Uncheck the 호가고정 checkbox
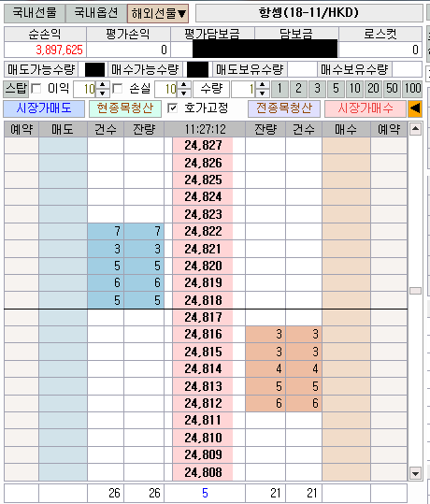Screen dimensions: 430x504 173,108
